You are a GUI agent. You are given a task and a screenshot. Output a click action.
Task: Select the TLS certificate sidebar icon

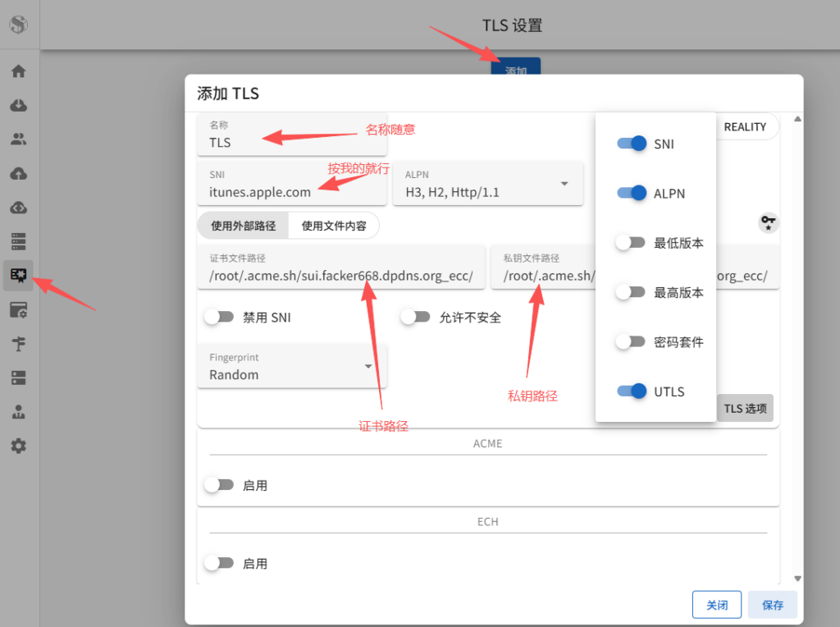point(18,275)
